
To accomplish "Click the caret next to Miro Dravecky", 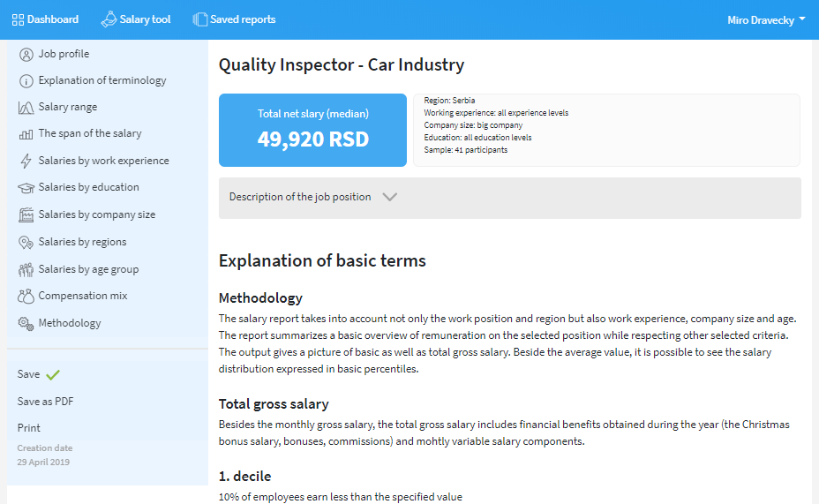I will click(802, 19).
